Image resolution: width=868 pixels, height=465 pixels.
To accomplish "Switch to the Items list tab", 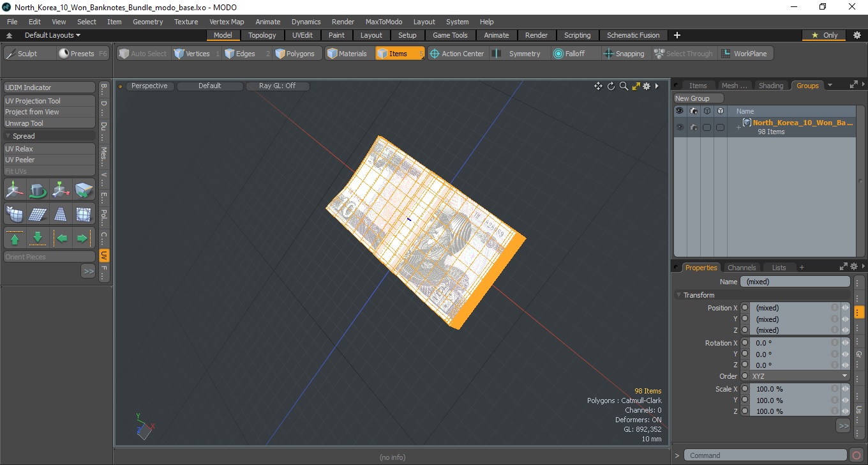I will [x=698, y=86].
